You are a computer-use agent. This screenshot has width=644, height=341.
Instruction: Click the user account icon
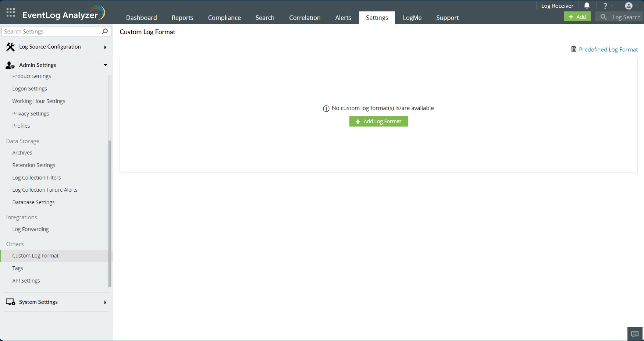pos(628,6)
